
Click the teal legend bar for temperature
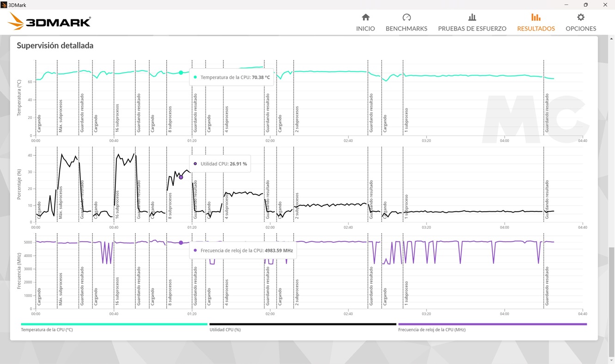(114, 324)
